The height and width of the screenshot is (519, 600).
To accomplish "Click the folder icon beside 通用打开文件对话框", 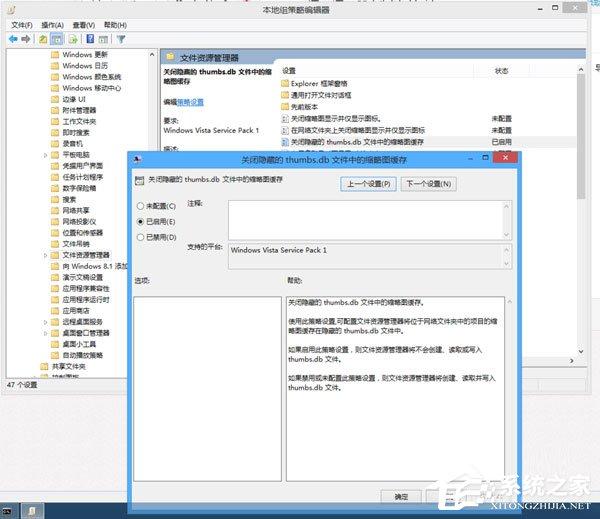I will pos(285,95).
